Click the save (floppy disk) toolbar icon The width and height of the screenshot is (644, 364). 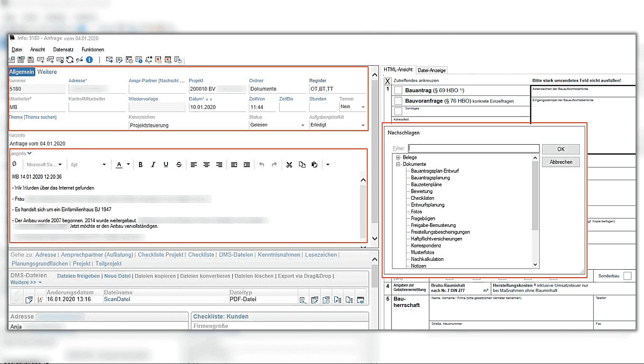point(31,60)
